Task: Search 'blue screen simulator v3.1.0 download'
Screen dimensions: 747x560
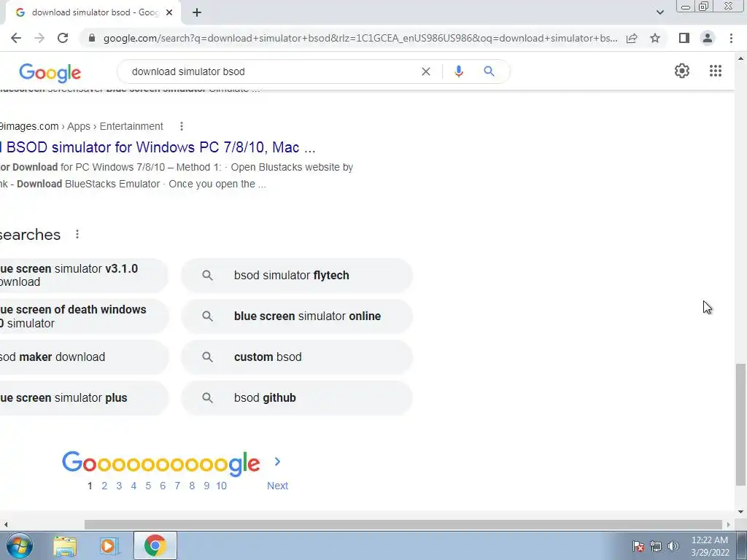Action: tap(84, 275)
